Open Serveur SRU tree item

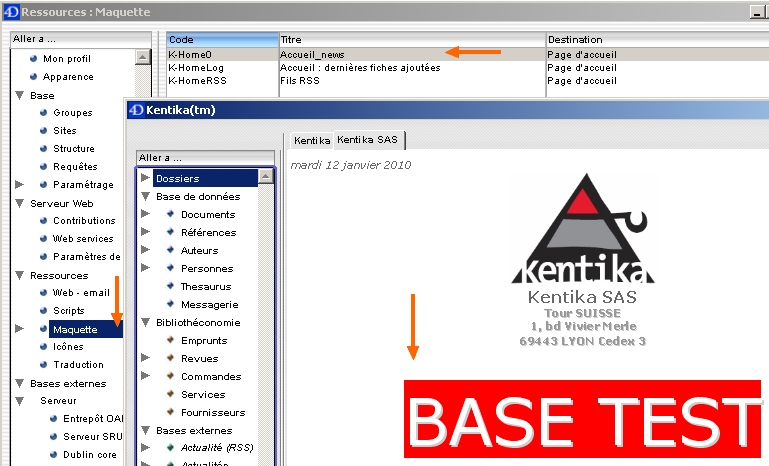tap(92, 437)
